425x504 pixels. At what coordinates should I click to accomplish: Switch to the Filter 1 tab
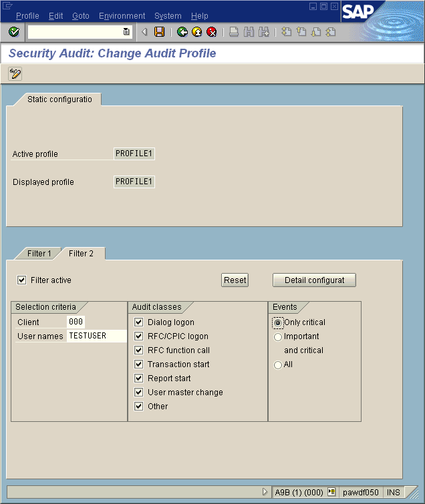click(x=39, y=254)
